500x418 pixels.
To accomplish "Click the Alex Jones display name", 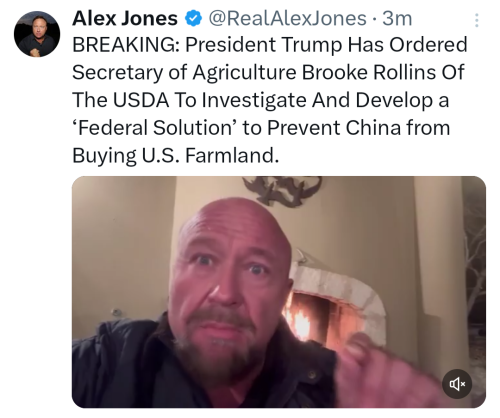I will tap(125, 18).
